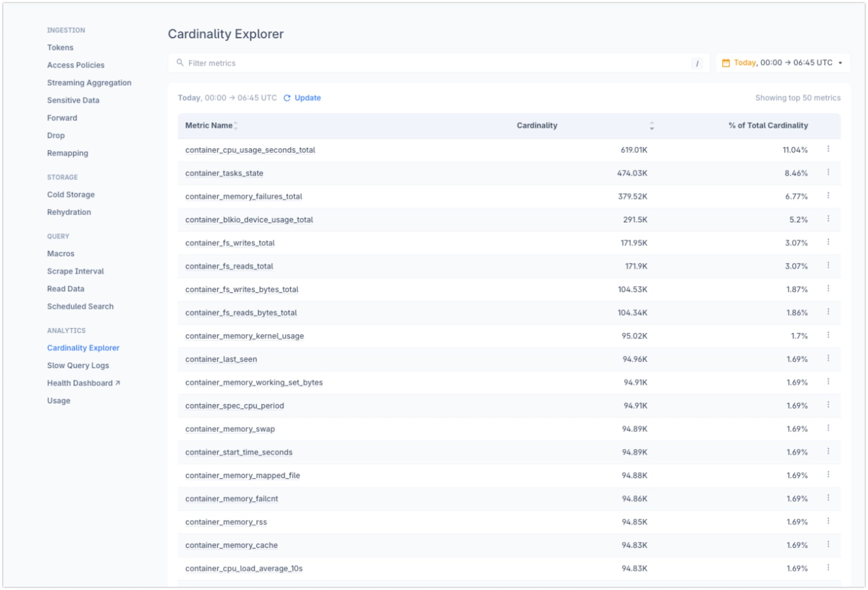Click the external link icon next to Health Dashboard
This screenshot has height=590, width=868.
(x=117, y=383)
